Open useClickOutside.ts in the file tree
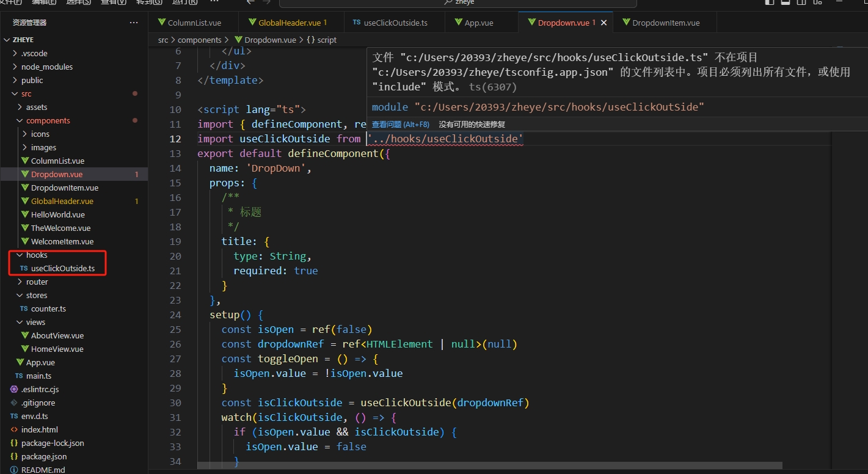 (63, 268)
